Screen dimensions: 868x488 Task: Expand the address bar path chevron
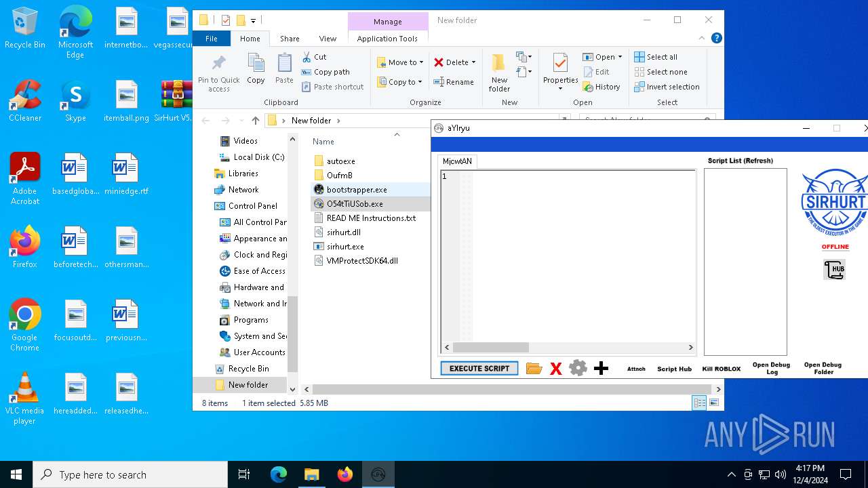point(338,121)
